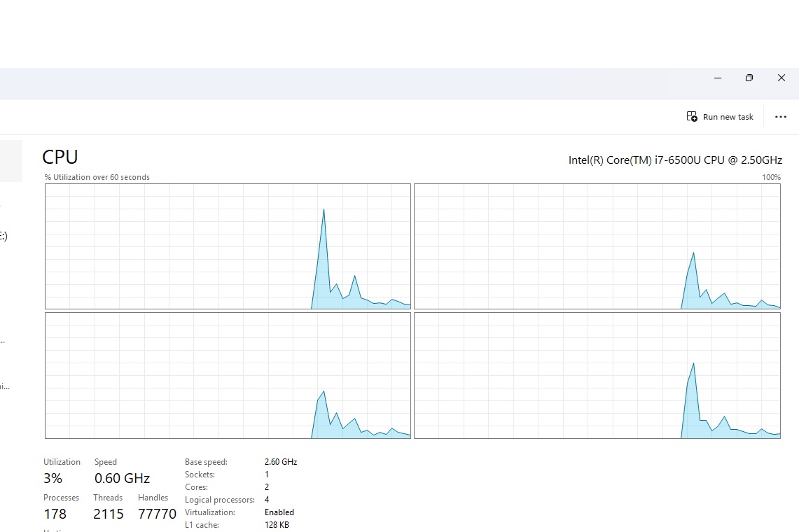Select the 178 processes count
799x532 pixels.
pyautogui.click(x=55, y=514)
